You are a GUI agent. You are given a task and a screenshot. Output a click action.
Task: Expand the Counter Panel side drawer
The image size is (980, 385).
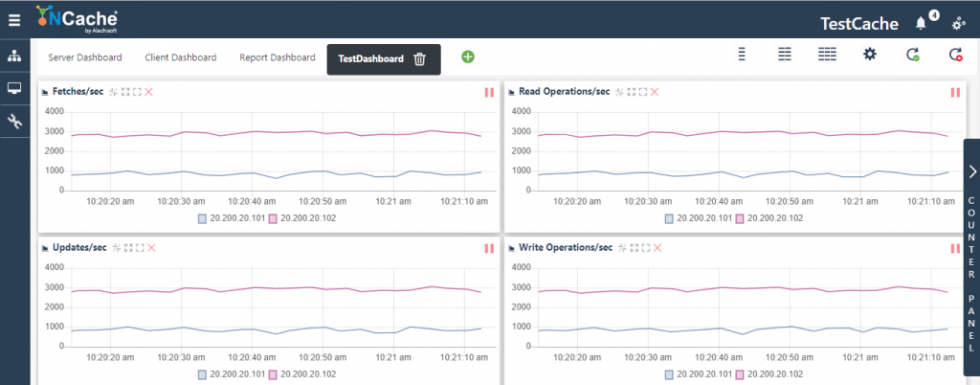point(971,171)
